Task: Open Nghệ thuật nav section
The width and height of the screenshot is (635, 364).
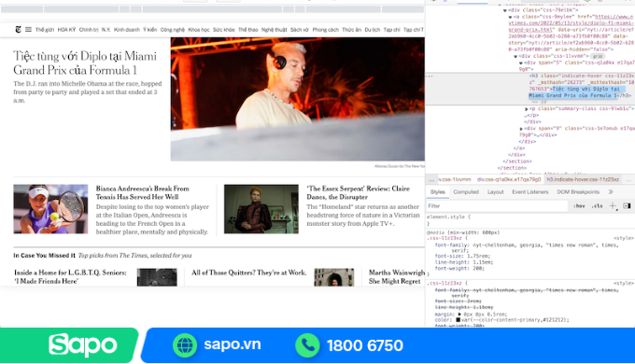Action: click(x=275, y=30)
